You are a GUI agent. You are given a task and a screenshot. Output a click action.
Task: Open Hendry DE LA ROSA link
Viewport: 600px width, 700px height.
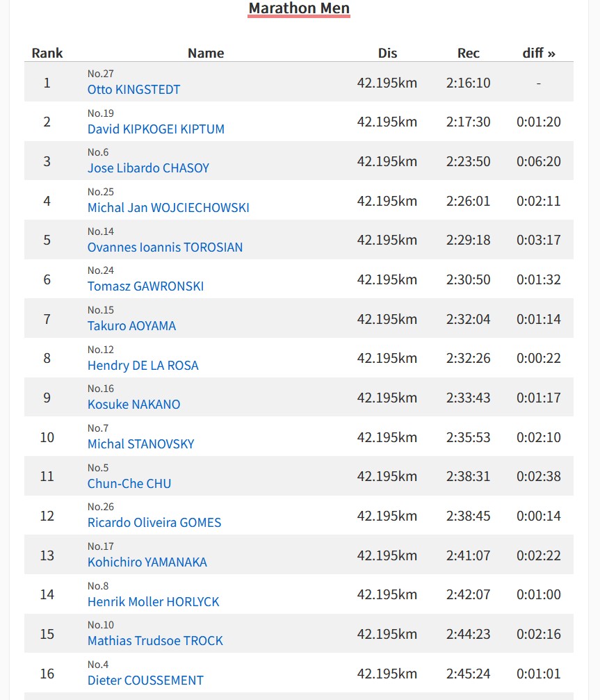pos(143,366)
